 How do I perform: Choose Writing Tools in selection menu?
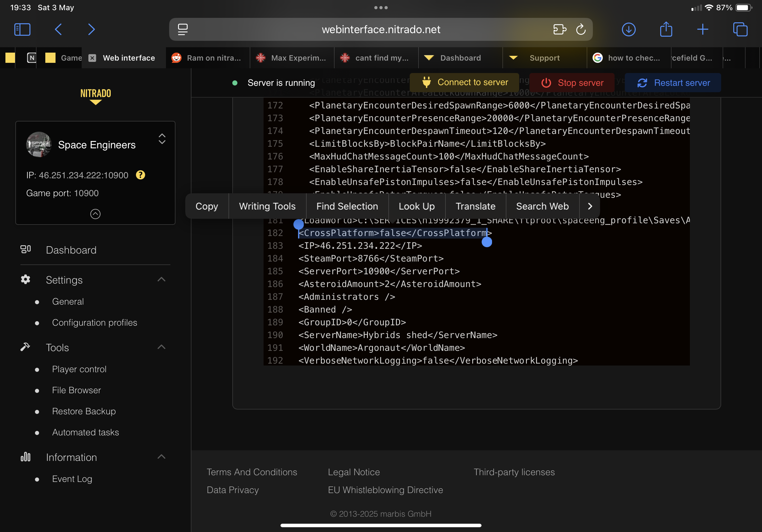pyautogui.click(x=267, y=206)
